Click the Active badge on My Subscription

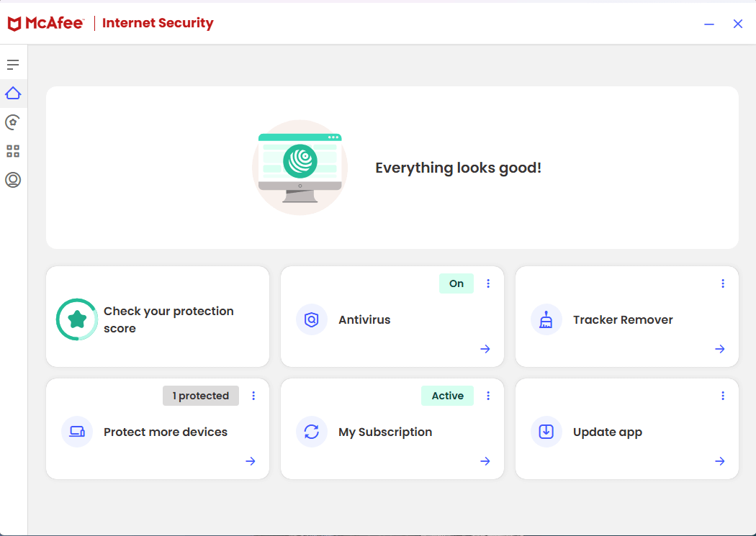pos(447,396)
